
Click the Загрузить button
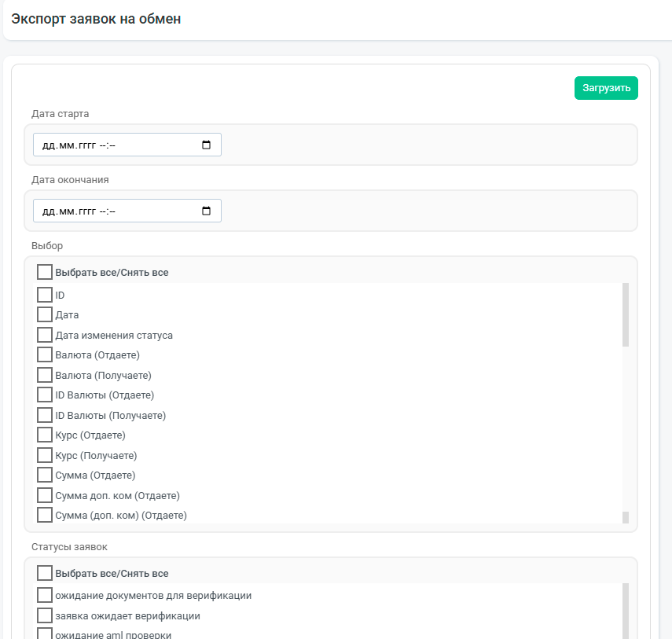click(606, 88)
